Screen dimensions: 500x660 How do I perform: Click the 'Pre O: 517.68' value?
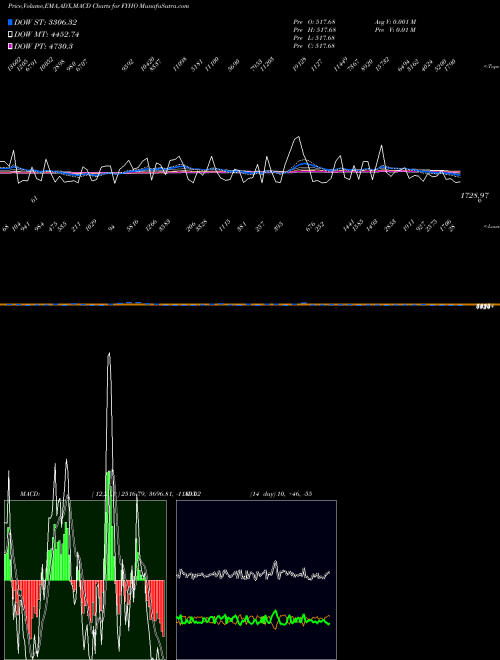click(x=314, y=22)
